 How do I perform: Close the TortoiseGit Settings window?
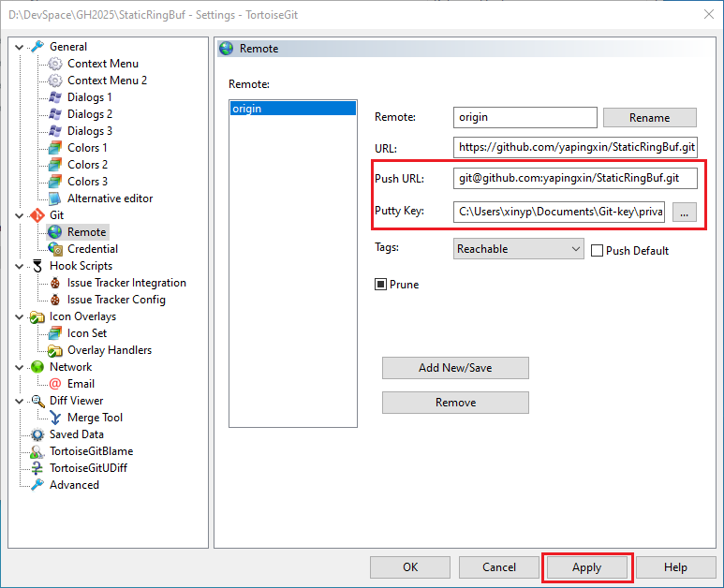click(709, 14)
